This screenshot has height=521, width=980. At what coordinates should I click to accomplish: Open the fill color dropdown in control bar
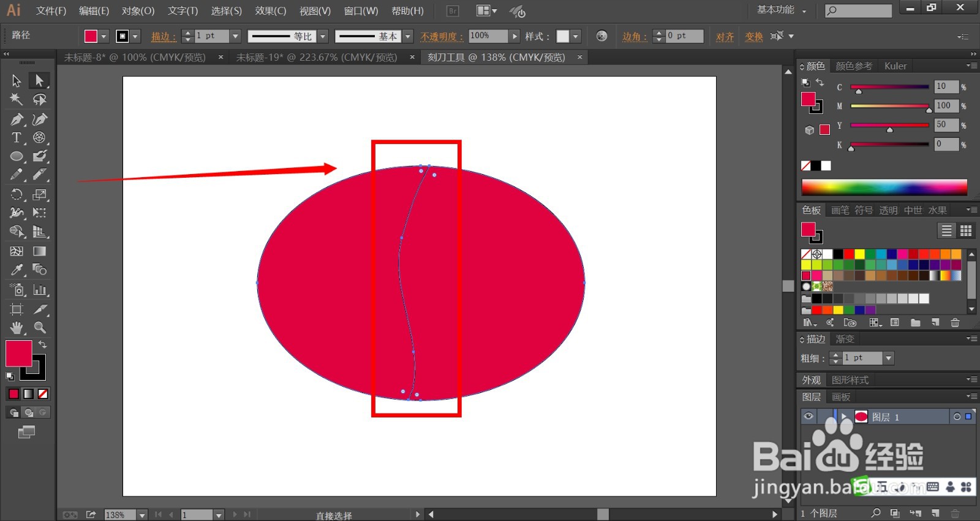[x=104, y=37]
